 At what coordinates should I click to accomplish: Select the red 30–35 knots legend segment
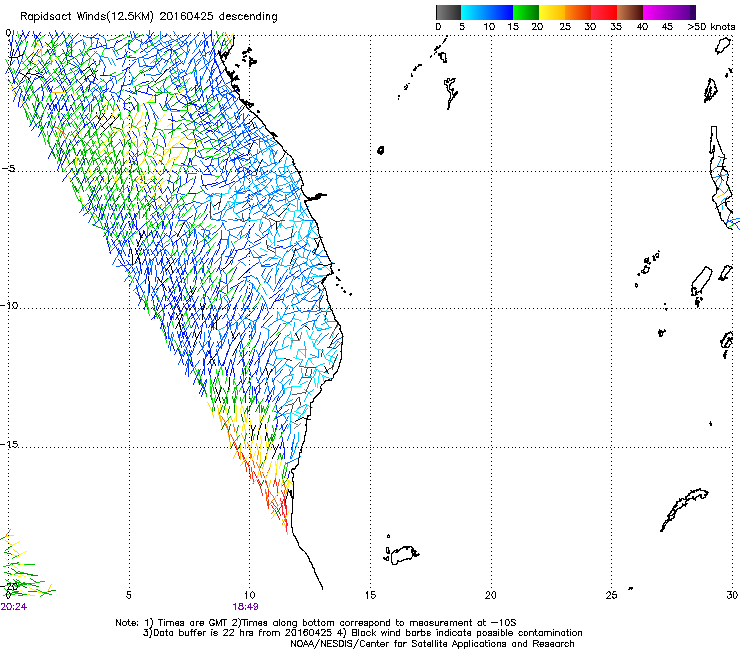[604, 12]
